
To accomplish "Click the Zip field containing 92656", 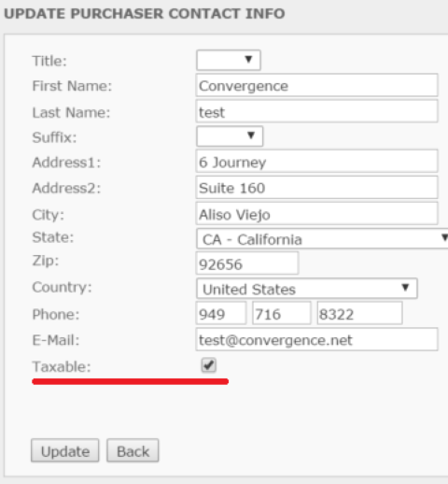I will (247, 263).
